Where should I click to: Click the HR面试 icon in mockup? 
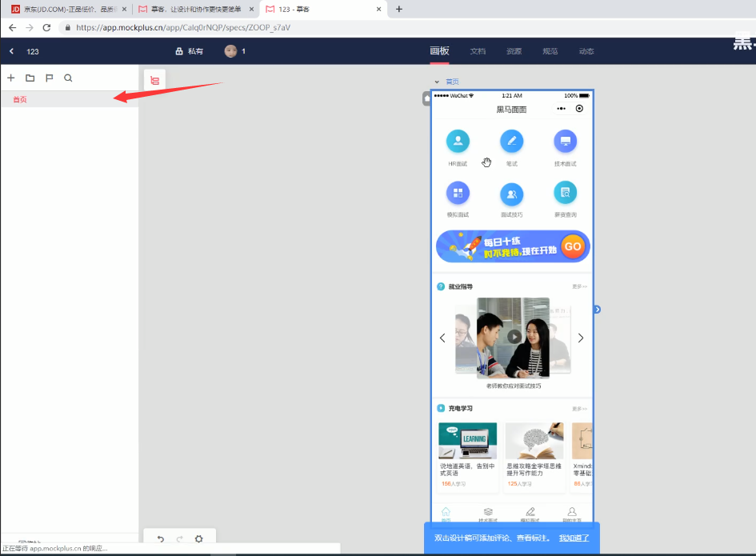tap(458, 141)
